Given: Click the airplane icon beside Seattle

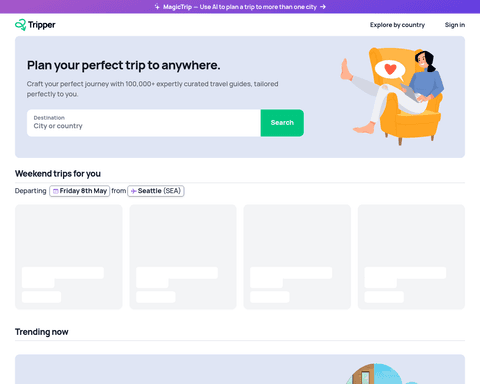Looking at the screenshot, I should click(x=134, y=191).
